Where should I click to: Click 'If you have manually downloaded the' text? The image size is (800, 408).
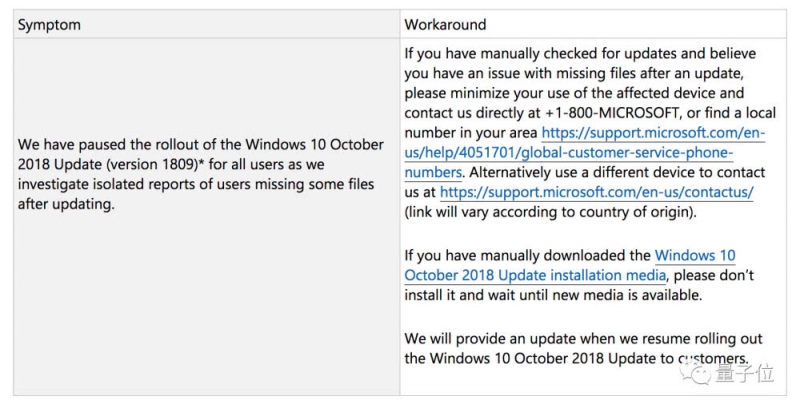528,255
